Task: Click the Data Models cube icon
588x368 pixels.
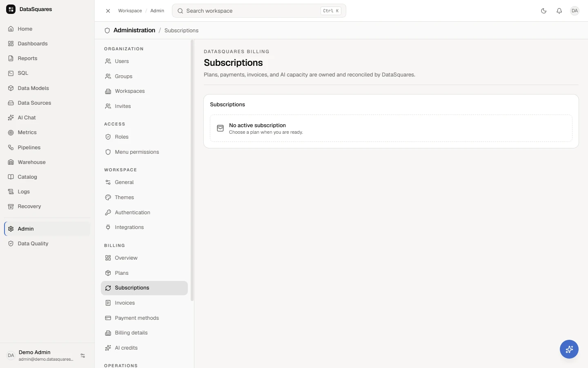Action: tap(11, 88)
